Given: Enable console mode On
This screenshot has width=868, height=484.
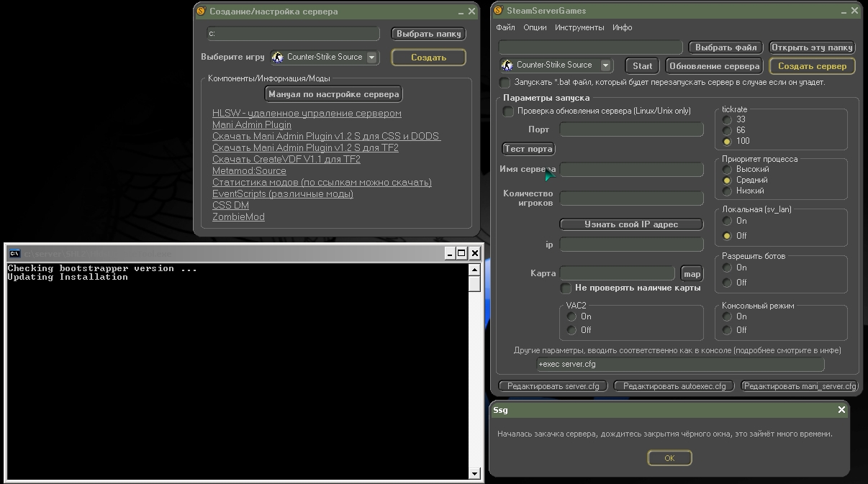Looking at the screenshot, I should [x=728, y=316].
